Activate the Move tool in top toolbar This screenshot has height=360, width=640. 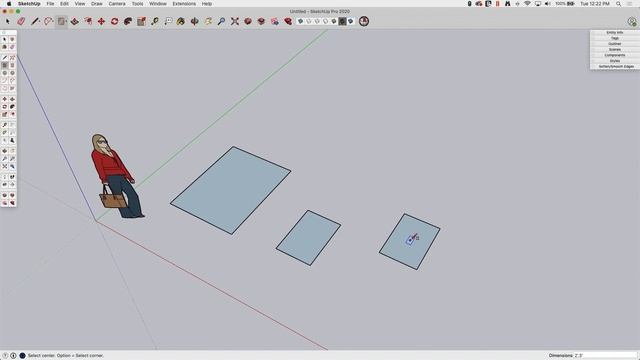coord(101,21)
